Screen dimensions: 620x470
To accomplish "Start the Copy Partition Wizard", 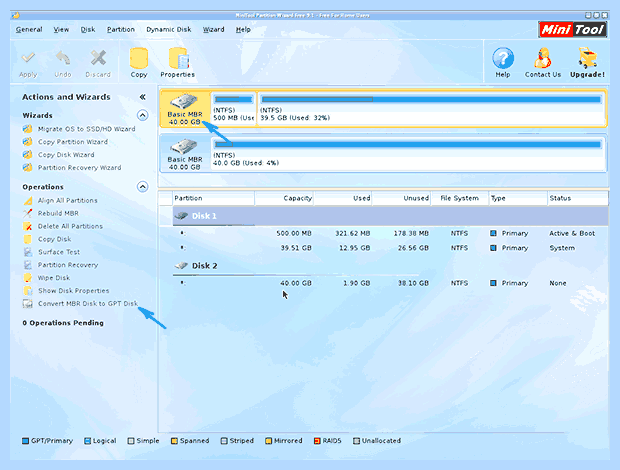I will (73, 142).
